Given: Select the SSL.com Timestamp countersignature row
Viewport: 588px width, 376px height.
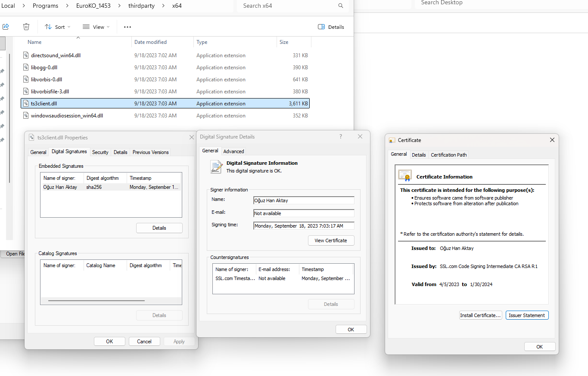Looking at the screenshot, I should [283, 278].
